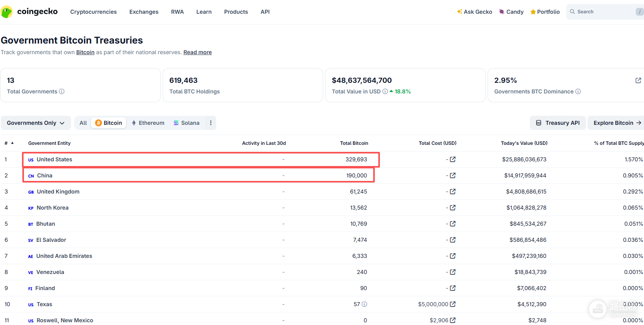This screenshot has height=325, width=644.
Task: Select the Bhutan entity name
Action: [x=46, y=224]
